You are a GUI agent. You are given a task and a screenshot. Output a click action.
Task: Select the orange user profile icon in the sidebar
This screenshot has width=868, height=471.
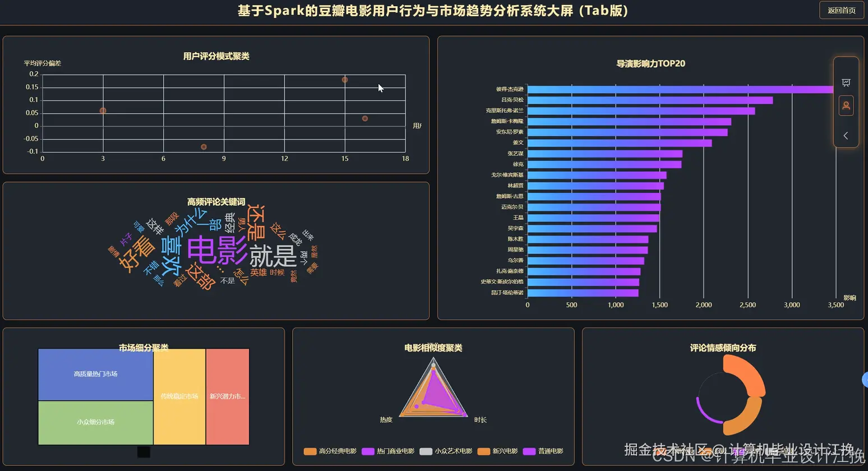pyautogui.click(x=846, y=105)
